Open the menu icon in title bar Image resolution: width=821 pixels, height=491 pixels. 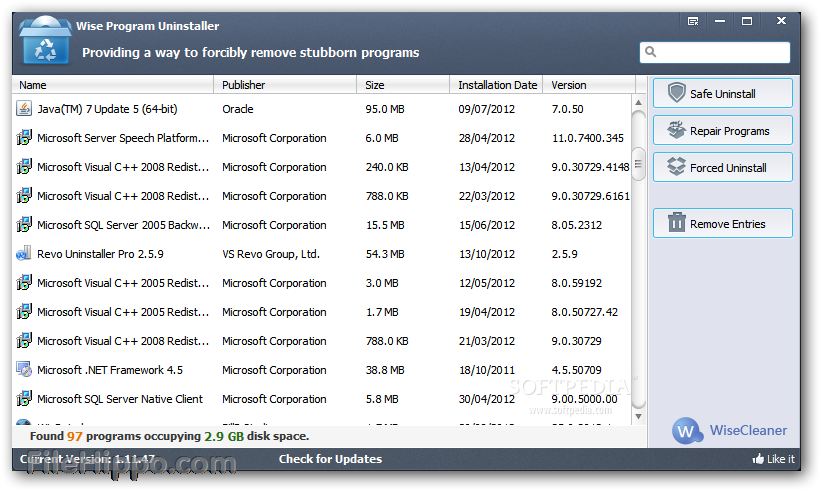pyautogui.click(x=693, y=21)
